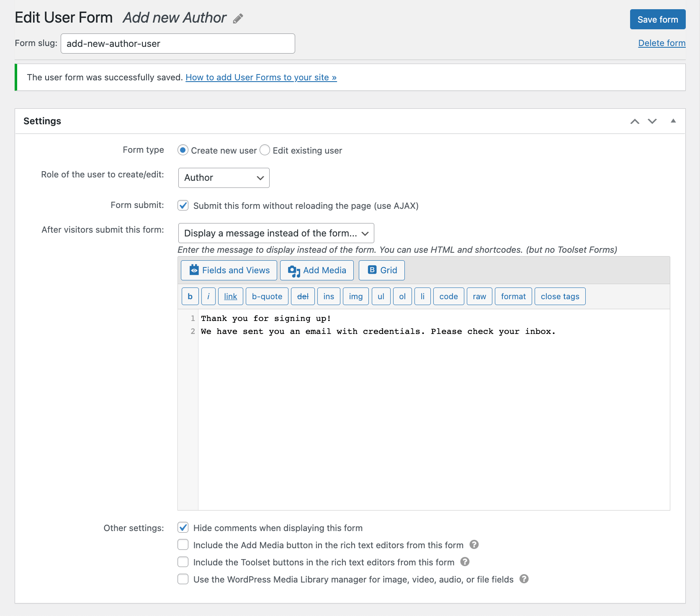The image size is (700, 616).
Task: Select the Create new user radio button
Action: (x=183, y=150)
